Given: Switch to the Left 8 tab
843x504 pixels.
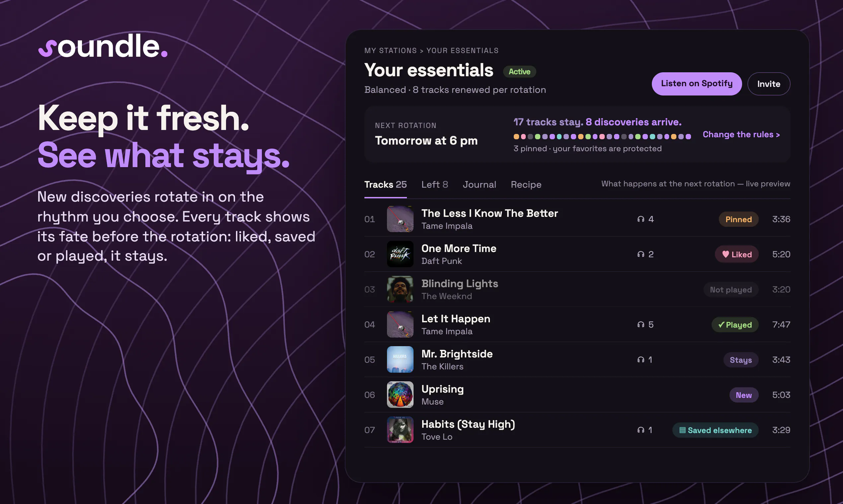Looking at the screenshot, I should [x=435, y=184].
